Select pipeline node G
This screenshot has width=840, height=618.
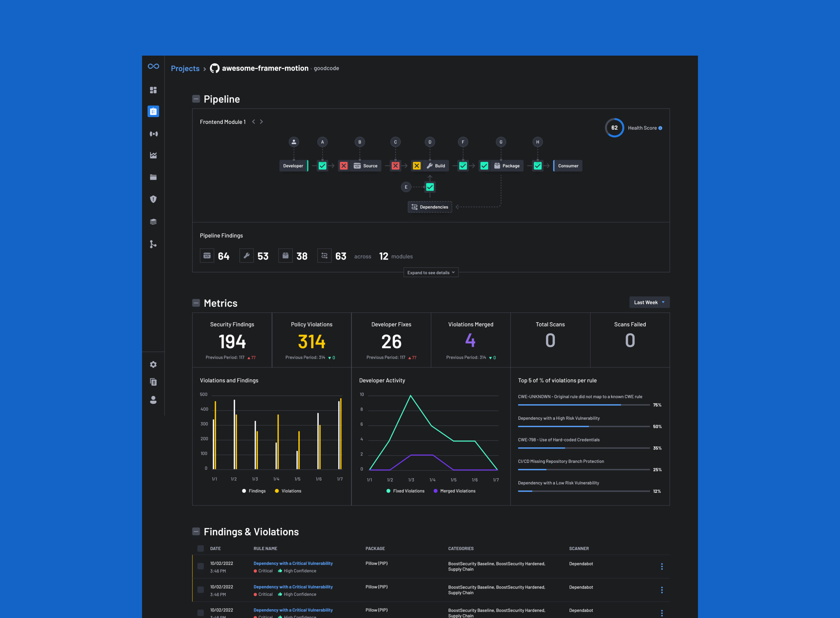501,142
